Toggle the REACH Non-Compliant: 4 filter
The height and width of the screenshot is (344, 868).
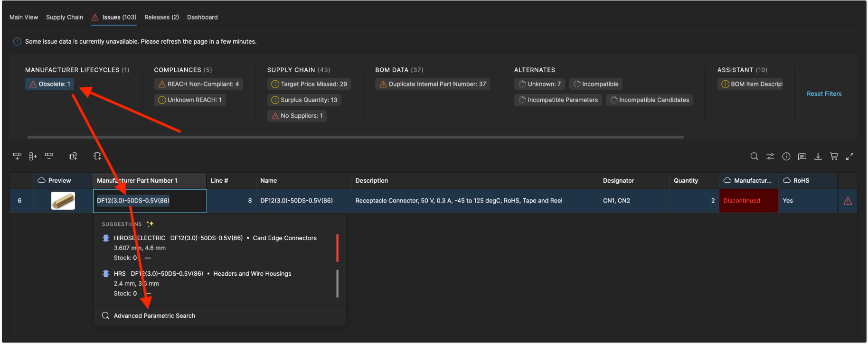pyautogui.click(x=198, y=84)
